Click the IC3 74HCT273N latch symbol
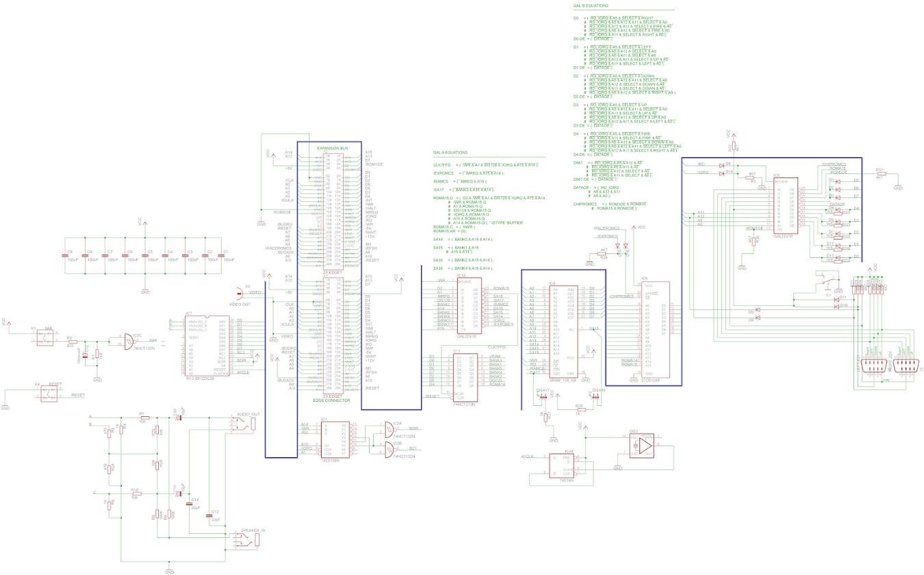The width and height of the screenshot is (924, 575). [465, 378]
